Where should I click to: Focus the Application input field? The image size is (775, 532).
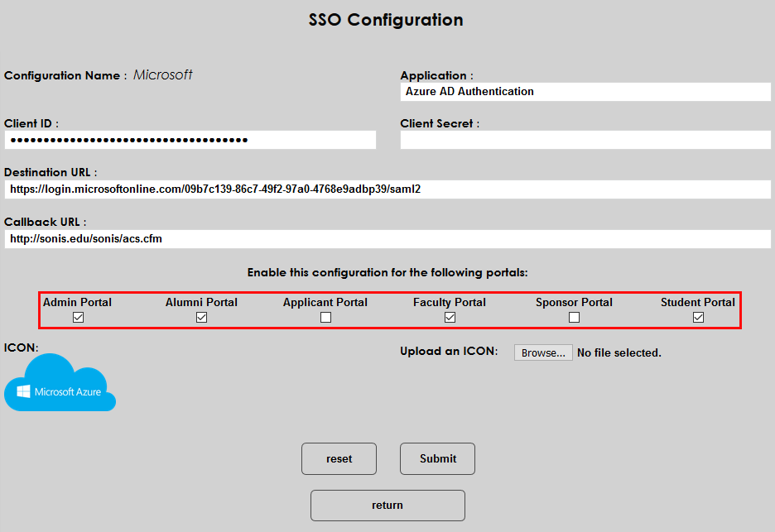pos(585,92)
